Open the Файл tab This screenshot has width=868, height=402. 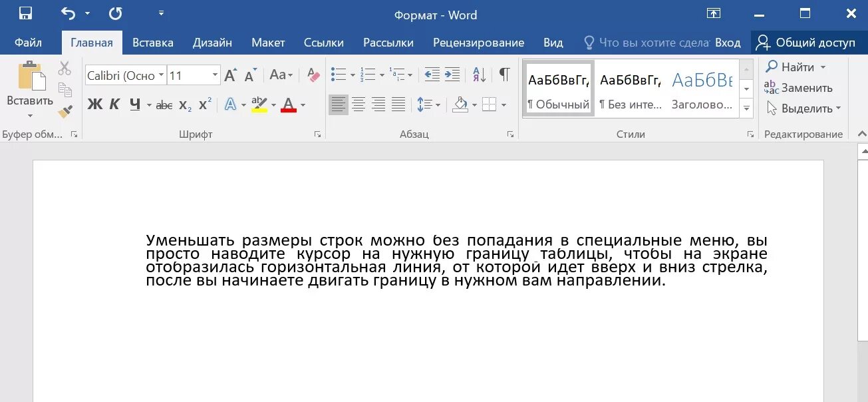28,43
